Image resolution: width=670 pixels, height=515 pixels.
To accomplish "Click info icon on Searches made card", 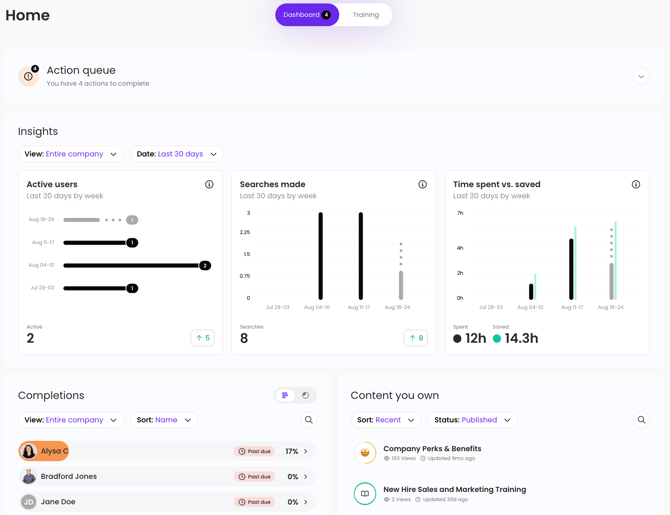I will [x=422, y=185].
